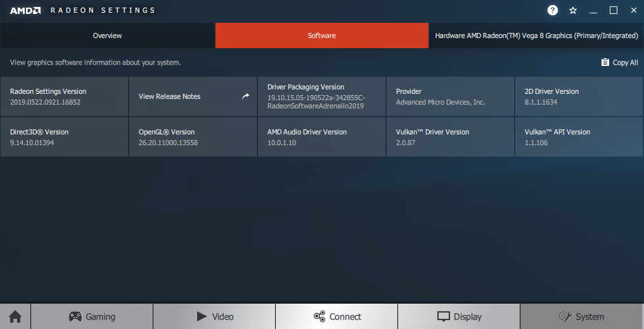Open the Hardware AMD Radeon Vega 8 tab
The height and width of the screenshot is (329, 644).
click(x=536, y=35)
